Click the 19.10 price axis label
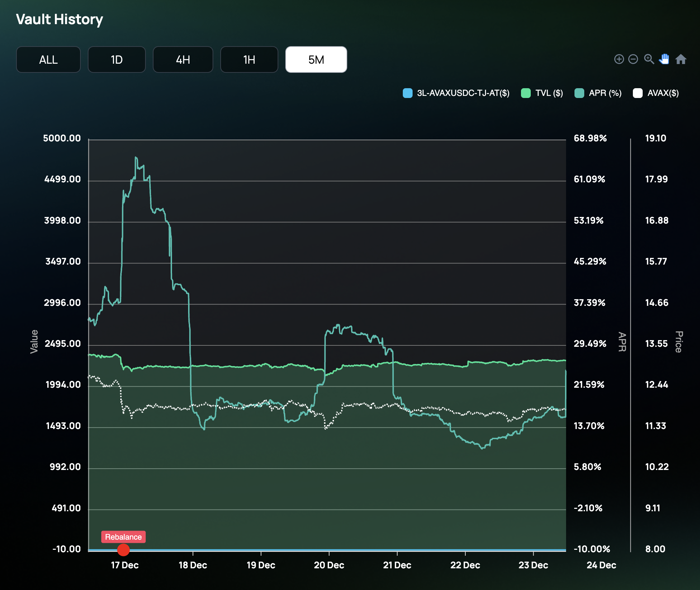Image resolution: width=700 pixels, height=590 pixels. click(x=656, y=138)
